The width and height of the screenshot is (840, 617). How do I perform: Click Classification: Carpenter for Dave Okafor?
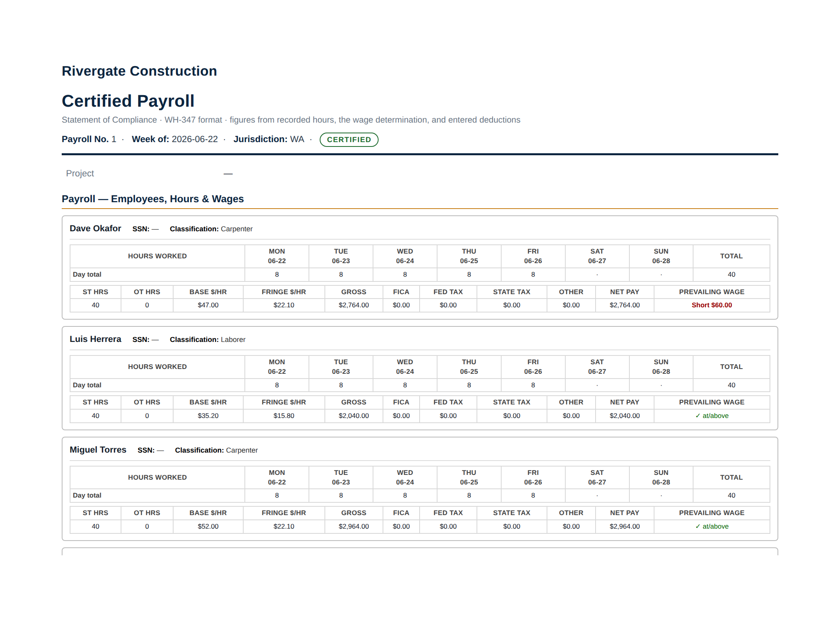pos(211,229)
